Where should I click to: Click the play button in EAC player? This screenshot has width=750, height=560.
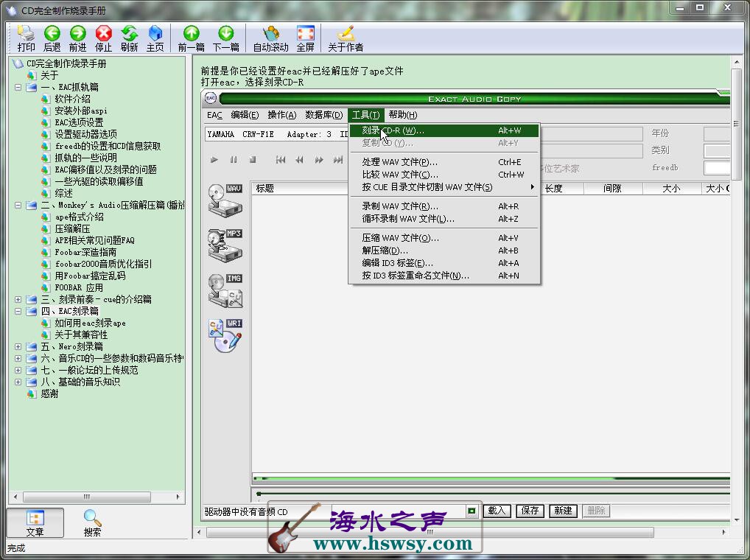pos(214,160)
